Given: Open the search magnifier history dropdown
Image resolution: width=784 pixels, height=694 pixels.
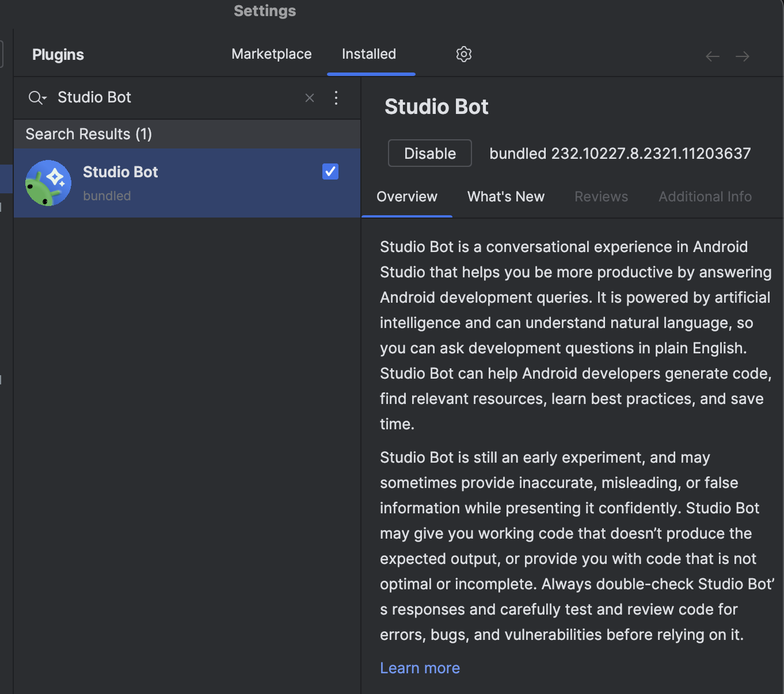Looking at the screenshot, I should point(37,98).
